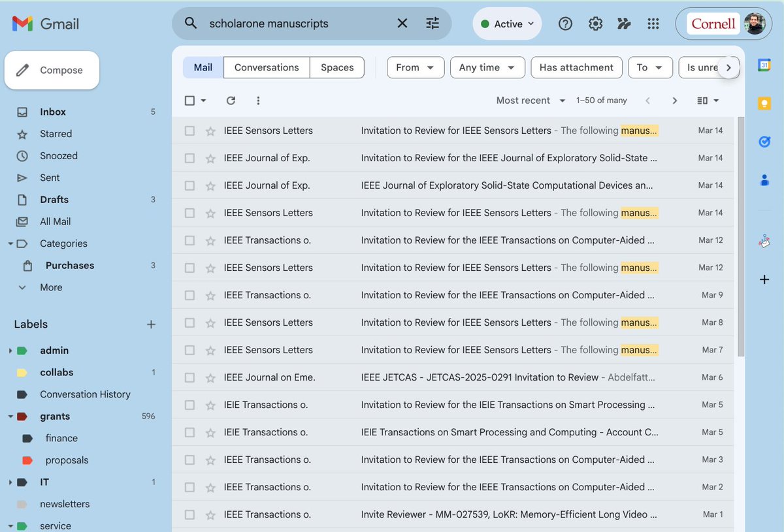Viewport: 784px width, 532px height.
Task: Check the Mar 8 Sensors Letters email
Action: click(x=189, y=322)
